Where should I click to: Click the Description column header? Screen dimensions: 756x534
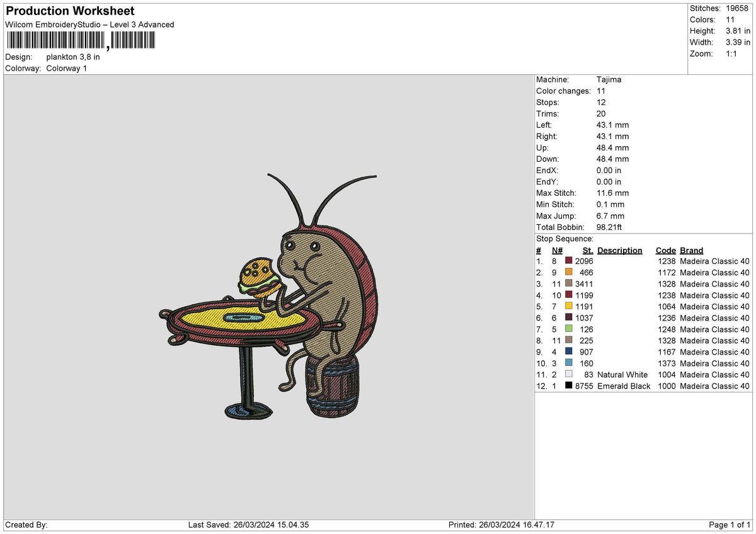620,250
